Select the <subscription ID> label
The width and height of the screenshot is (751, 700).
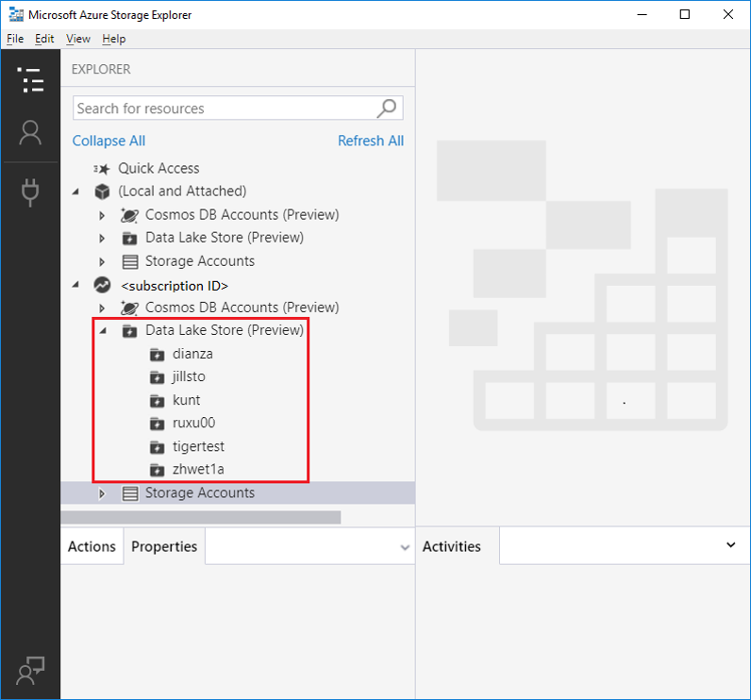point(175,286)
